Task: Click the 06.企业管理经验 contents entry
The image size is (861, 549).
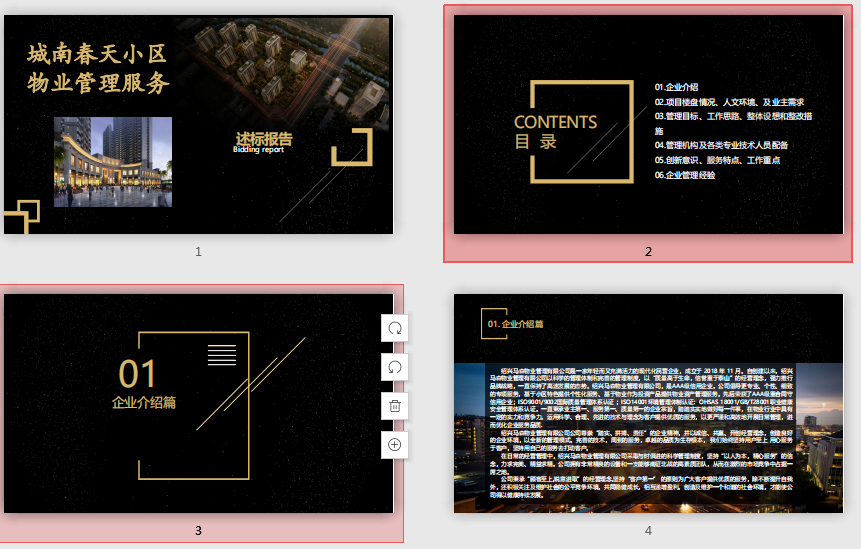Action: click(x=685, y=175)
